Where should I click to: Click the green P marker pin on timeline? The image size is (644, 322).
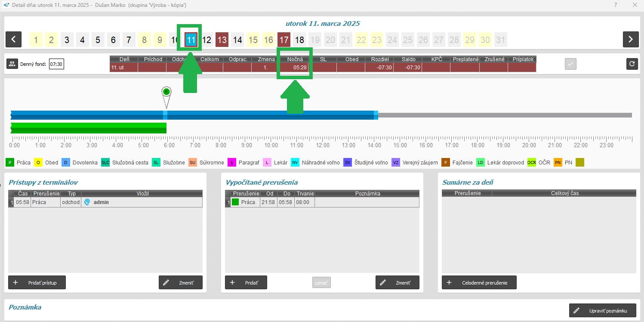click(x=166, y=92)
